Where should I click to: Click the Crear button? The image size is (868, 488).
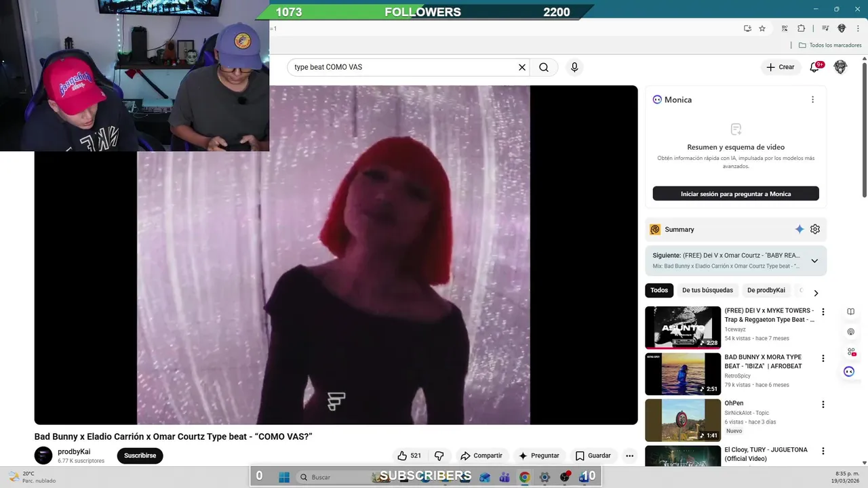[x=780, y=67]
